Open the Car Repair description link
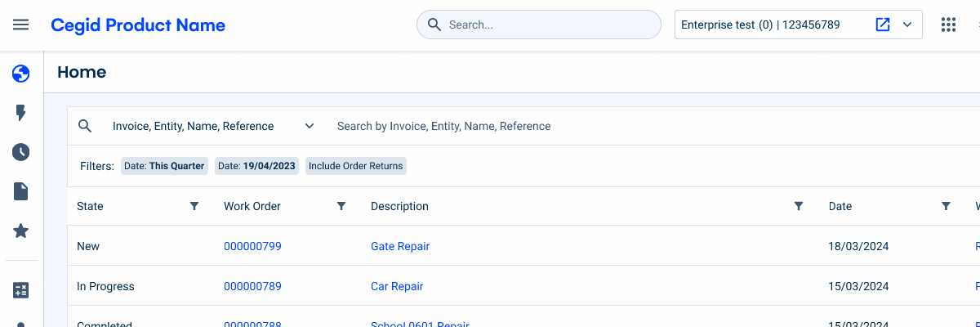 (x=397, y=286)
